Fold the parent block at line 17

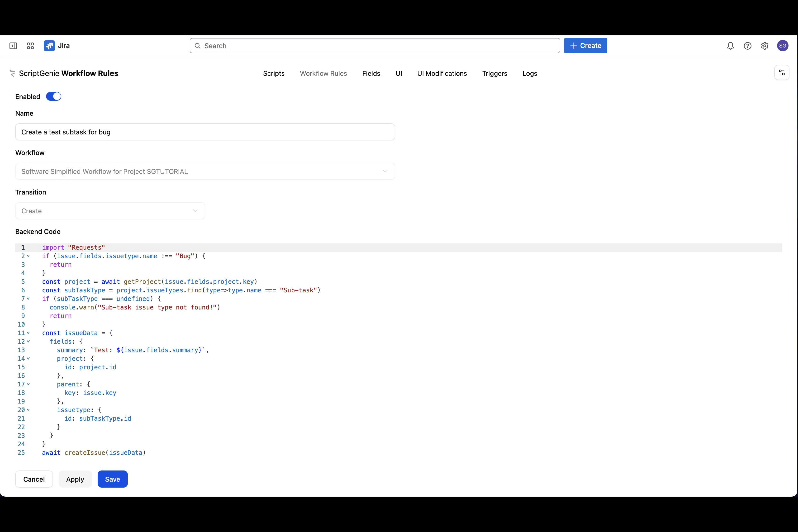pyautogui.click(x=28, y=384)
